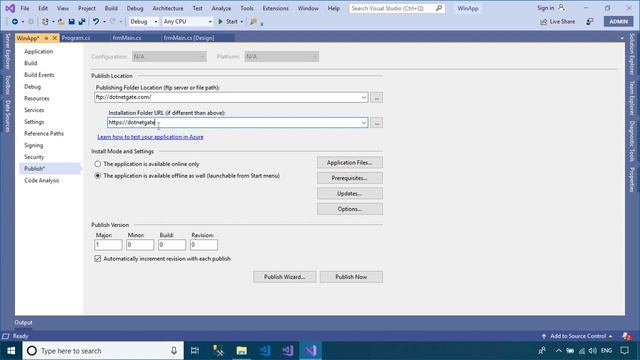This screenshot has height=360, width=640.
Task: Click the Open File toolbar icon
Action: (x=61, y=22)
